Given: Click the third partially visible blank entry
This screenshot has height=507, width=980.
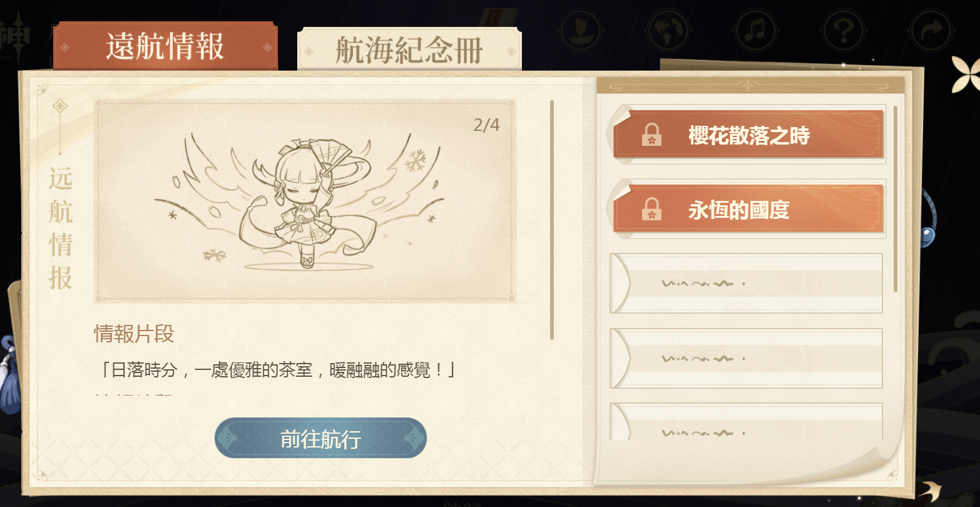Looking at the screenshot, I should [x=746, y=421].
